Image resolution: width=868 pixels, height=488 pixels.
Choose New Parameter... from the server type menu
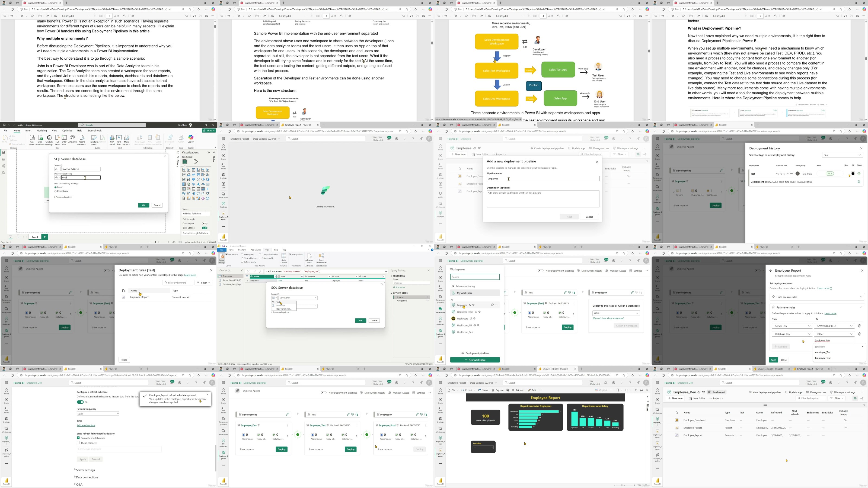(283, 309)
